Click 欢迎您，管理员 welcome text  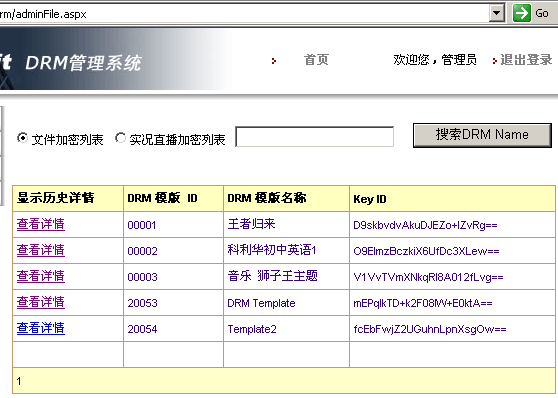click(435, 60)
